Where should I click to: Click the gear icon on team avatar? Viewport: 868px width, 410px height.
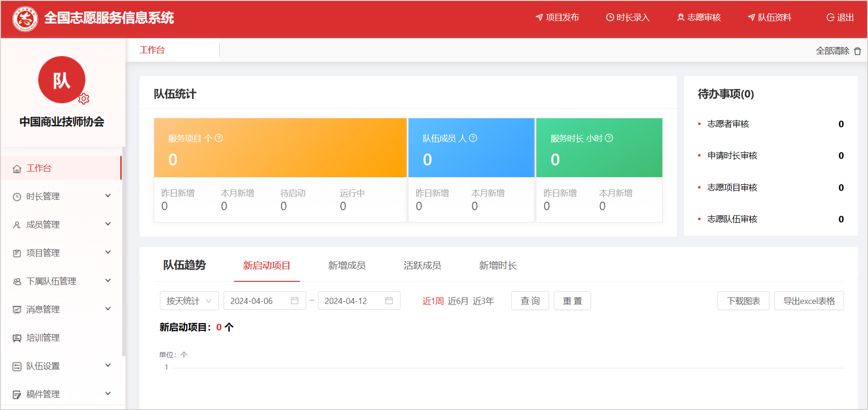84,98
